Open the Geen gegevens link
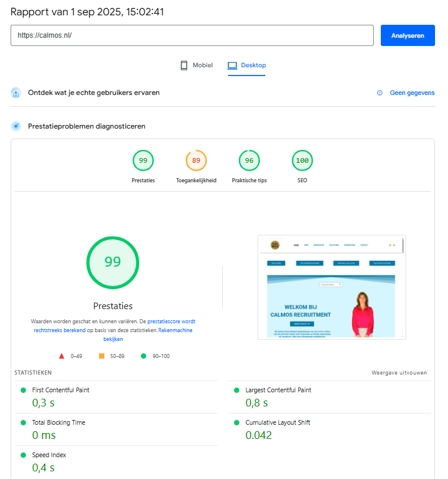The image size is (448, 479). [x=412, y=93]
